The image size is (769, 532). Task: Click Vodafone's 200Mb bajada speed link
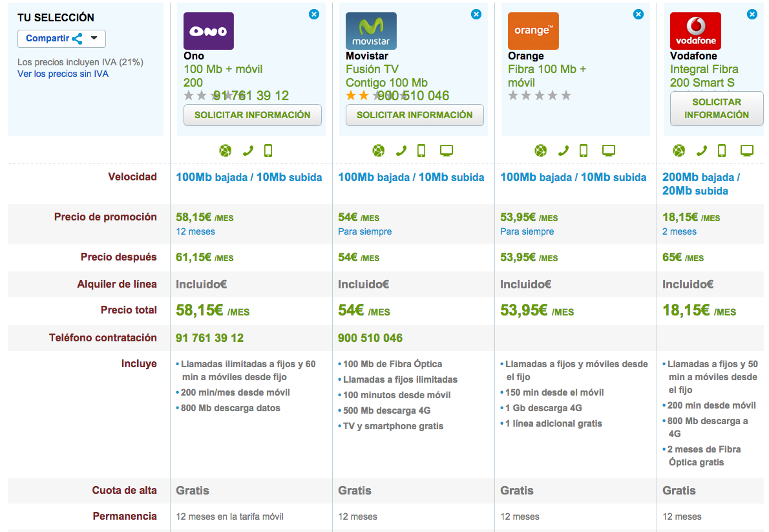point(701,184)
